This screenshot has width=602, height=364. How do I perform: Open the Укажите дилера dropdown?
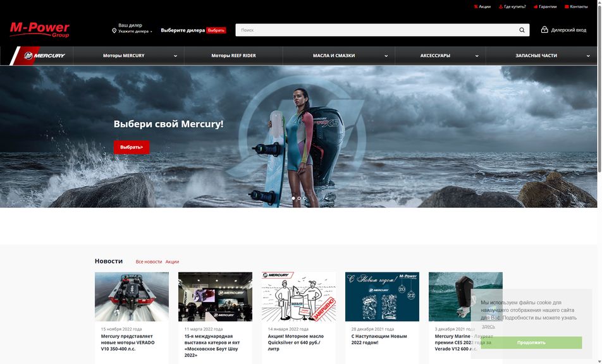[135, 32]
